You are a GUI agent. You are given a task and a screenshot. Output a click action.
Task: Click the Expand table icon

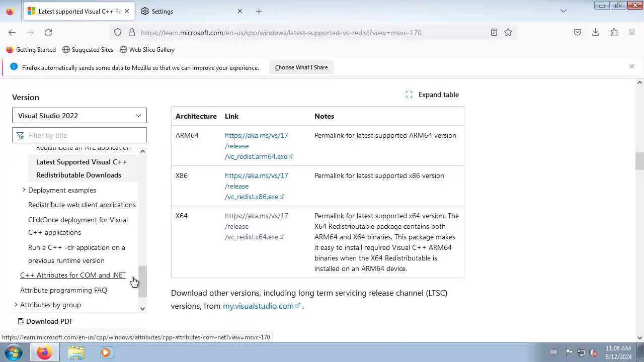[409, 95]
